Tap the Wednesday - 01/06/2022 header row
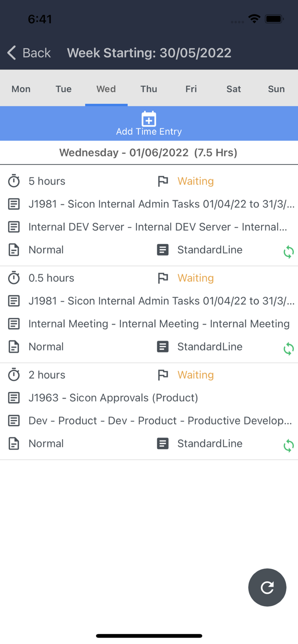 pyautogui.click(x=149, y=152)
